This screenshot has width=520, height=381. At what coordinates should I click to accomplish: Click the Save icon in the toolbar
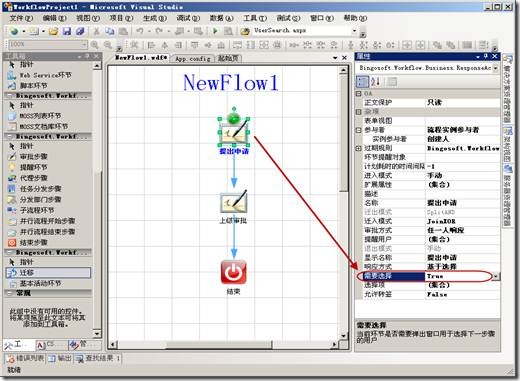pyautogui.click(x=67, y=31)
